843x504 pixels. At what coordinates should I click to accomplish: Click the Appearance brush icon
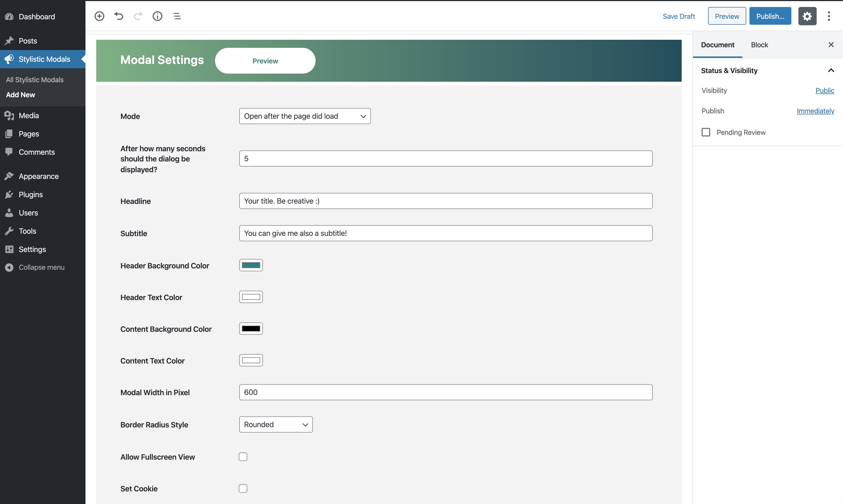pos(9,176)
